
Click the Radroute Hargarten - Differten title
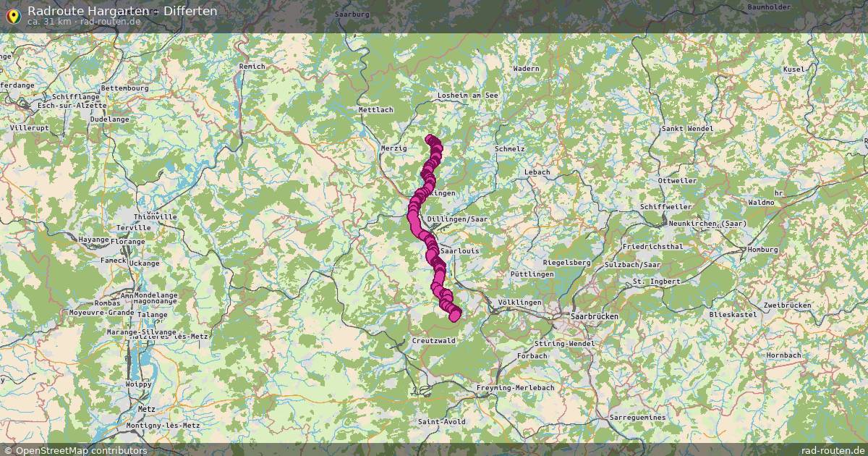click(x=122, y=11)
